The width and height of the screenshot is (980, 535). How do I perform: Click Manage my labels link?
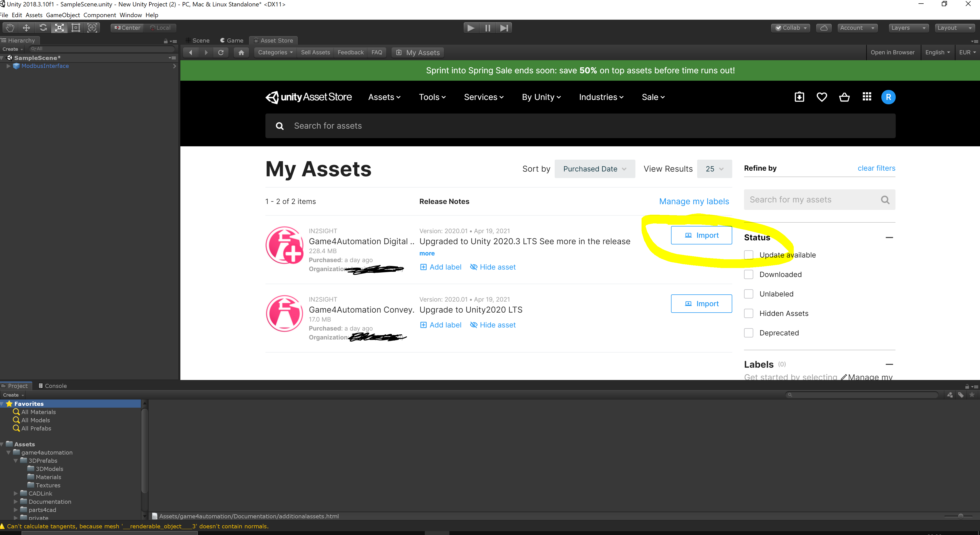coord(694,201)
